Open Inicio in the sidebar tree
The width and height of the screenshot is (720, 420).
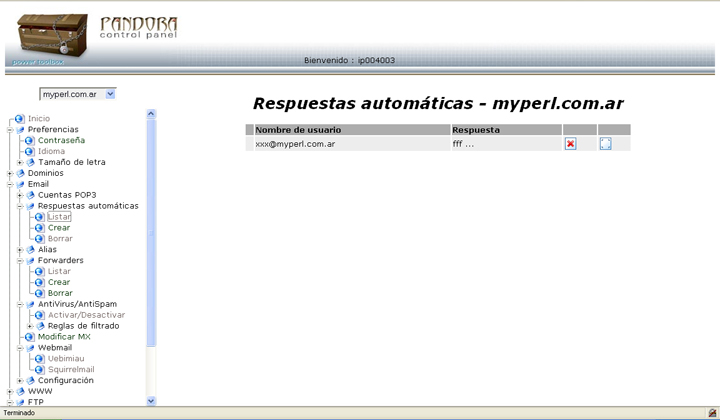(x=38, y=118)
